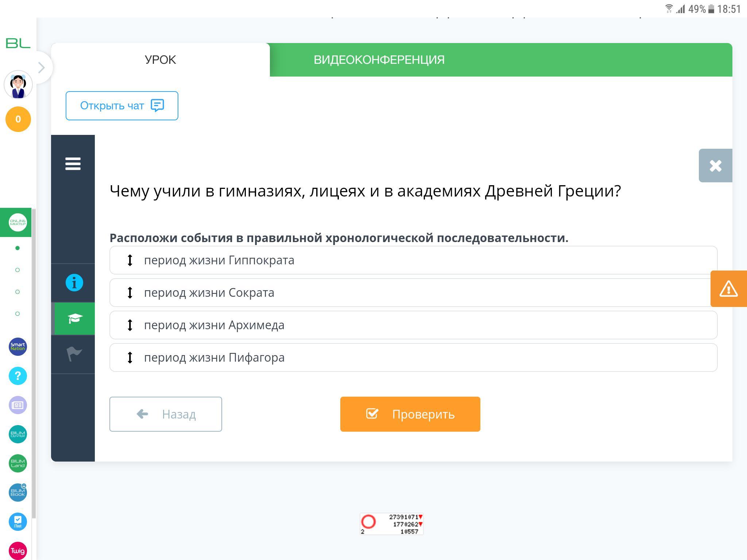Click the user avatar profile picture
This screenshot has height=560, width=747.
click(18, 85)
